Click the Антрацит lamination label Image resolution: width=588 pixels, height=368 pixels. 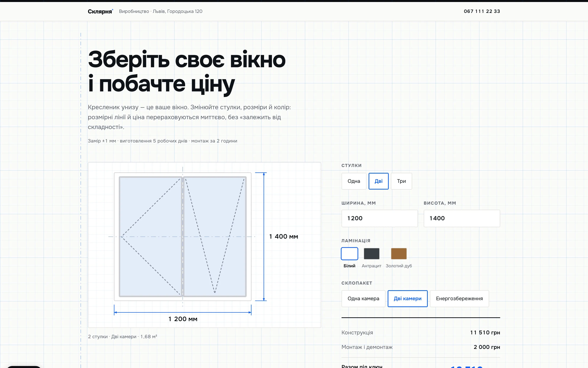click(371, 266)
